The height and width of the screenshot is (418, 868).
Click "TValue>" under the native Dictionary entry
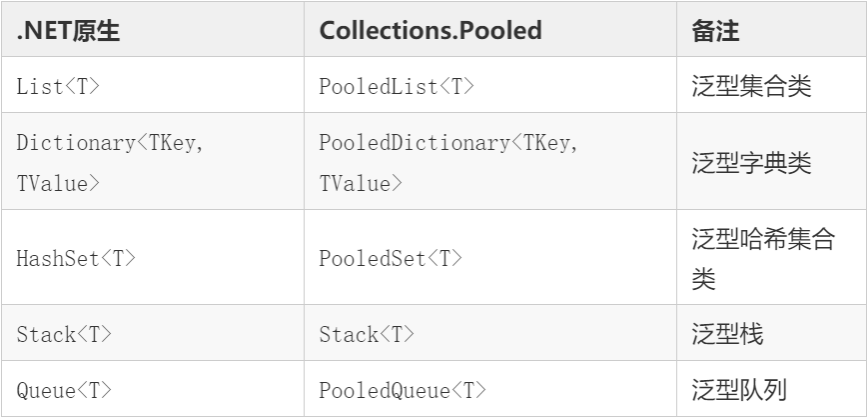pos(58,182)
